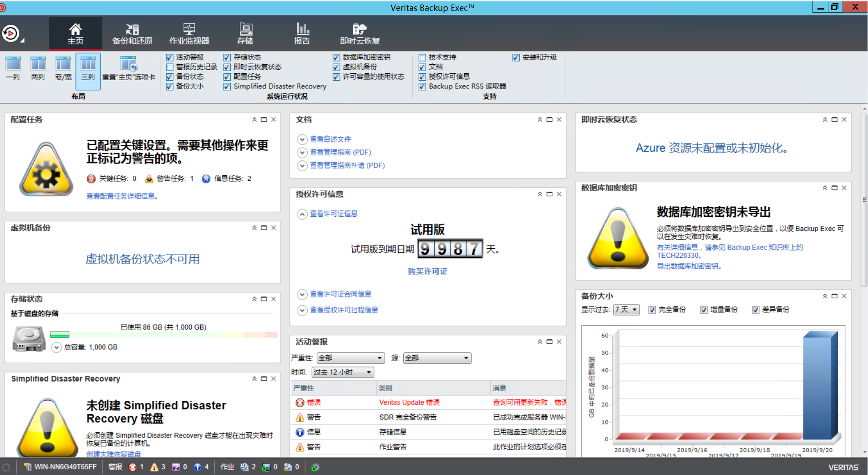Click the warning alert count icon in status bar

coord(154,467)
